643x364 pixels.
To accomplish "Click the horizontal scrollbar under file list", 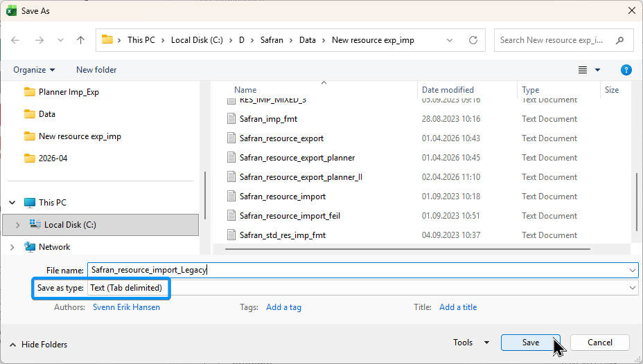I will pyautogui.click(x=402, y=248).
